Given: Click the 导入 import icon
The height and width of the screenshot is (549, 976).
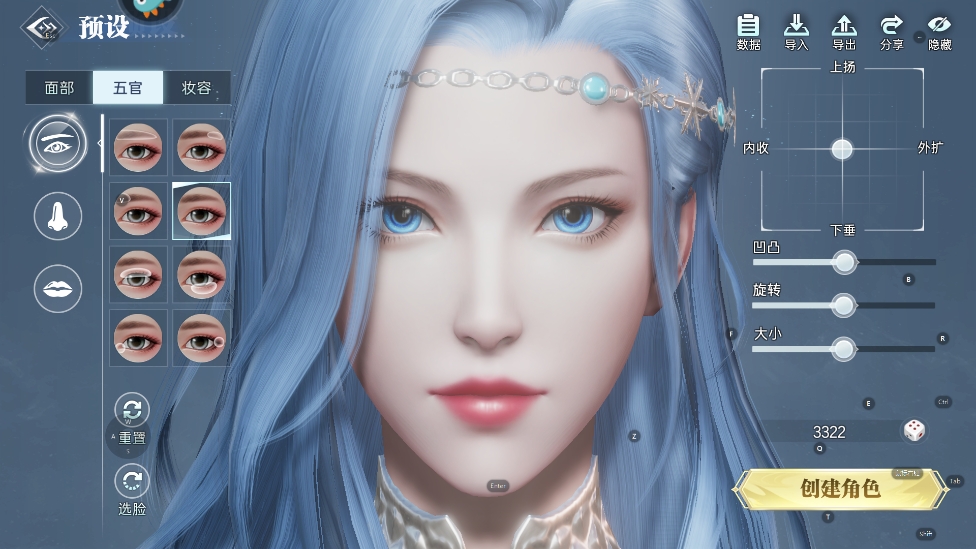Looking at the screenshot, I should pos(796,32).
